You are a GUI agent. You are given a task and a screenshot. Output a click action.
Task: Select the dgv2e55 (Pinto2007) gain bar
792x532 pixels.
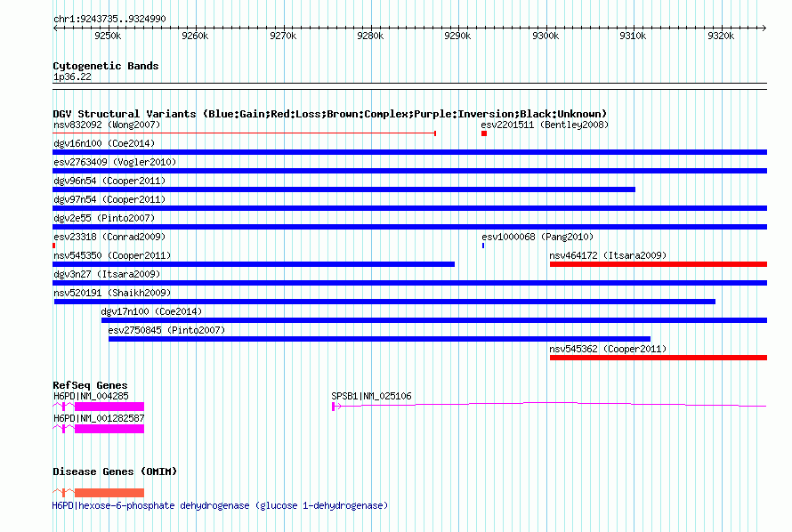[409, 227]
